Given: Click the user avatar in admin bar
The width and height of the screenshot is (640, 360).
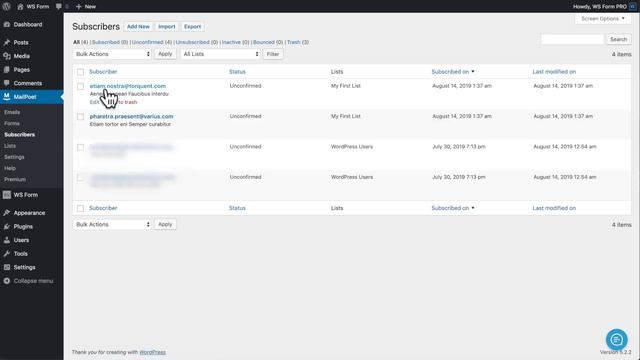Looking at the screenshot, I should [x=633, y=7].
